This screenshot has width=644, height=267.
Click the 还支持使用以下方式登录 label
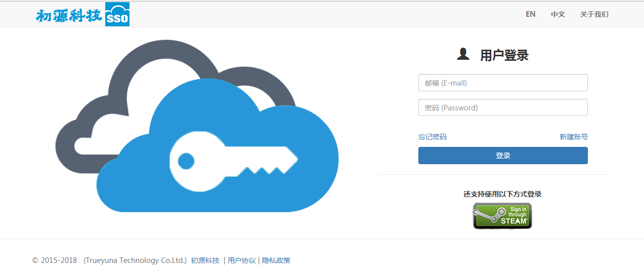coord(502,194)
